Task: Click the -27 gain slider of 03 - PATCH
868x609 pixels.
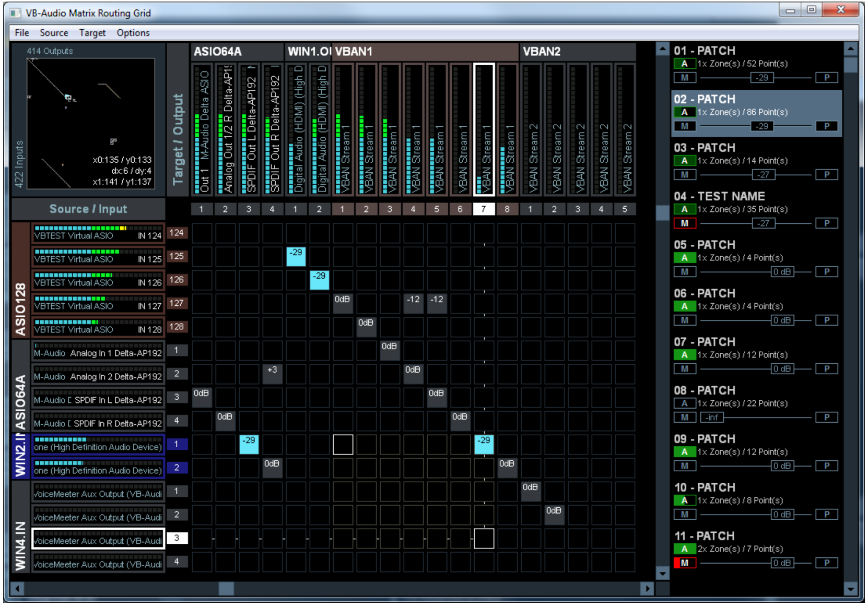Action: [x=763, y=175]
